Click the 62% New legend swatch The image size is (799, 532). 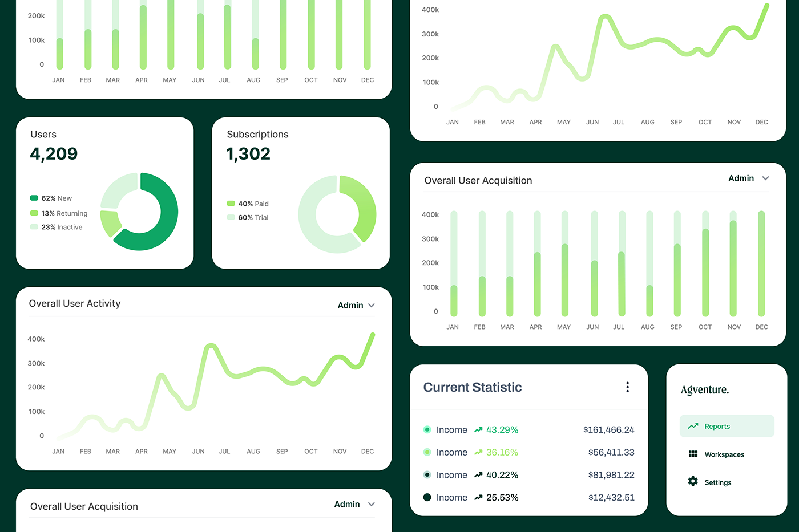[34, 198]
